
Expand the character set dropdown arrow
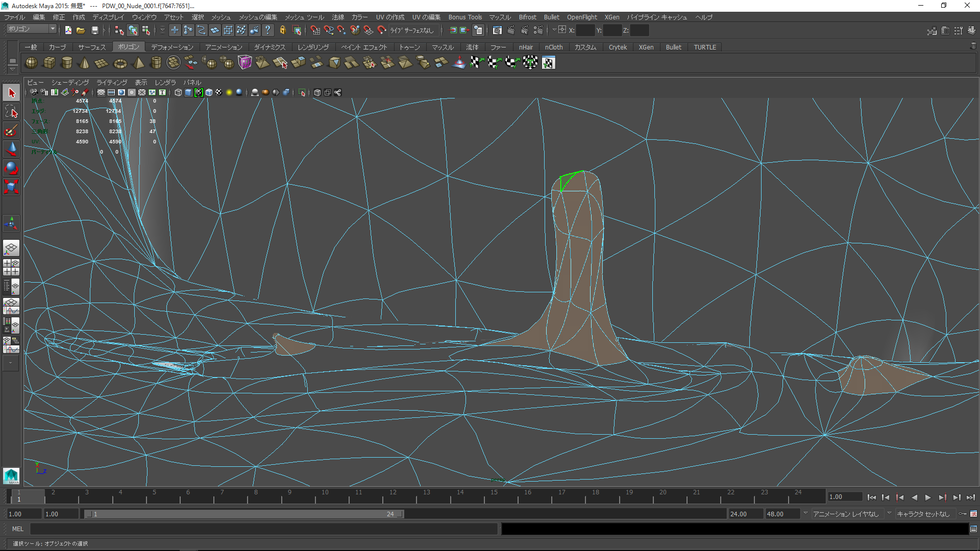click(889, 513)
